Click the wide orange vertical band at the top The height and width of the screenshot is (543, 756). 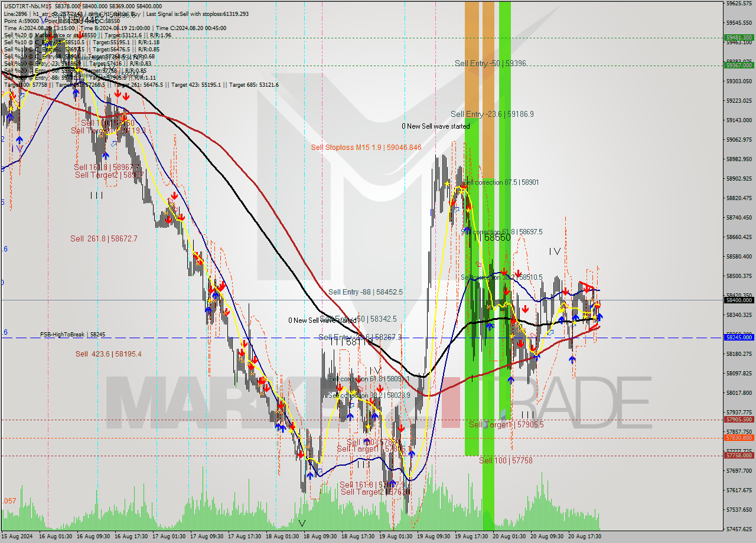tap(472, 59)
